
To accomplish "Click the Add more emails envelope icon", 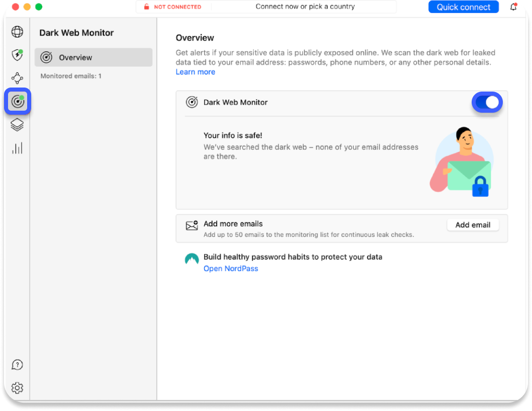I will (192, 225).
